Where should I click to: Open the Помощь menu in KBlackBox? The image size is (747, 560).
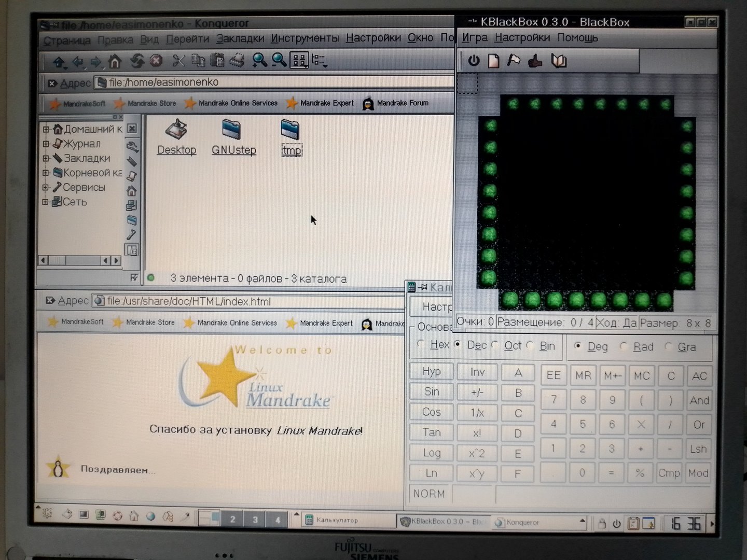click(577, 37)
